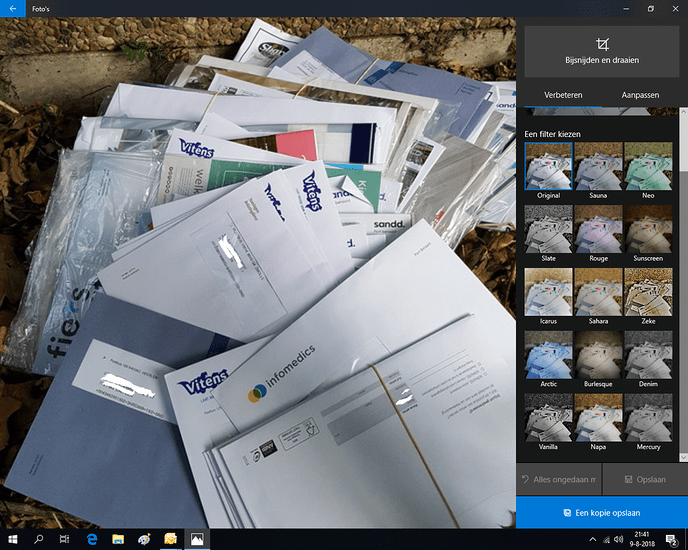Switch to the Verbeteren tab

coord(563,95)
